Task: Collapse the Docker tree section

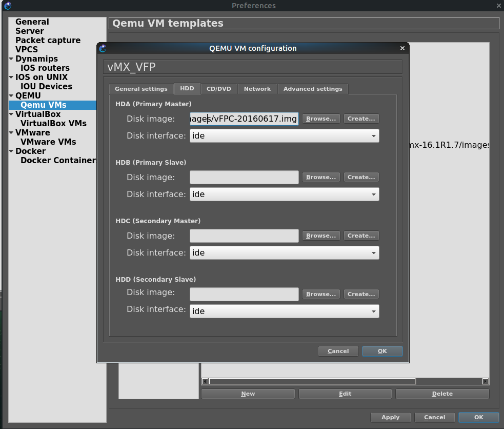Action: coord(11,151)
